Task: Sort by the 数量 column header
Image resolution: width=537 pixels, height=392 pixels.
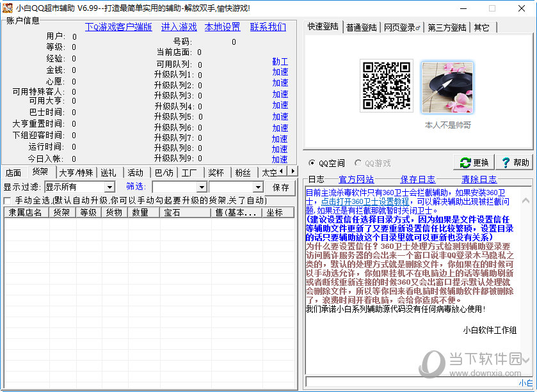Action: point(143,212)
